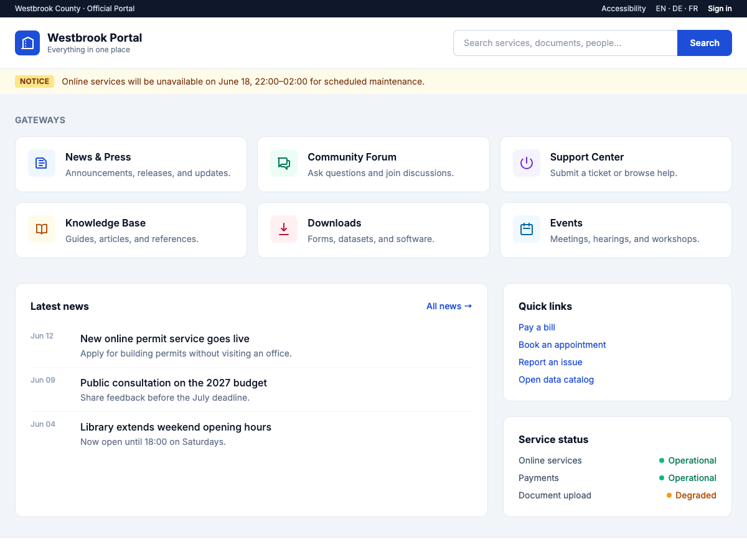
Task: Click Book an appointment quick link
Action: (562, 345)
